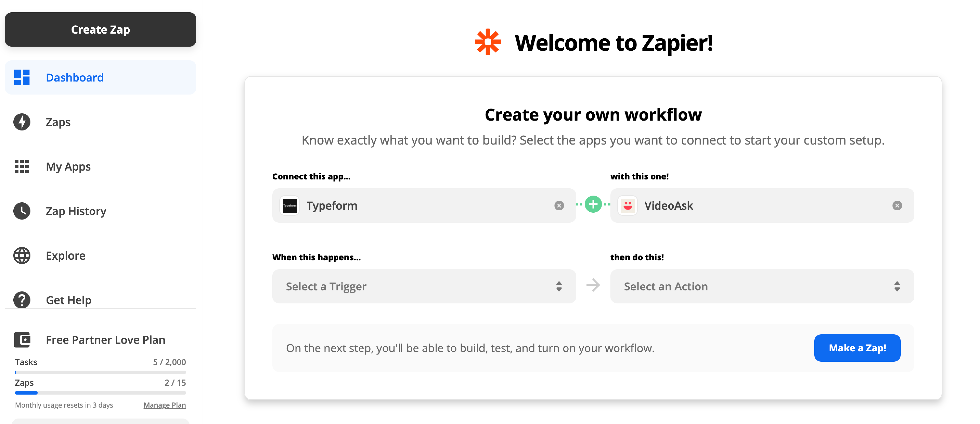Click the VideoAsk app field
This screenshot has width=980, height=424.
(x=762, y=205)
